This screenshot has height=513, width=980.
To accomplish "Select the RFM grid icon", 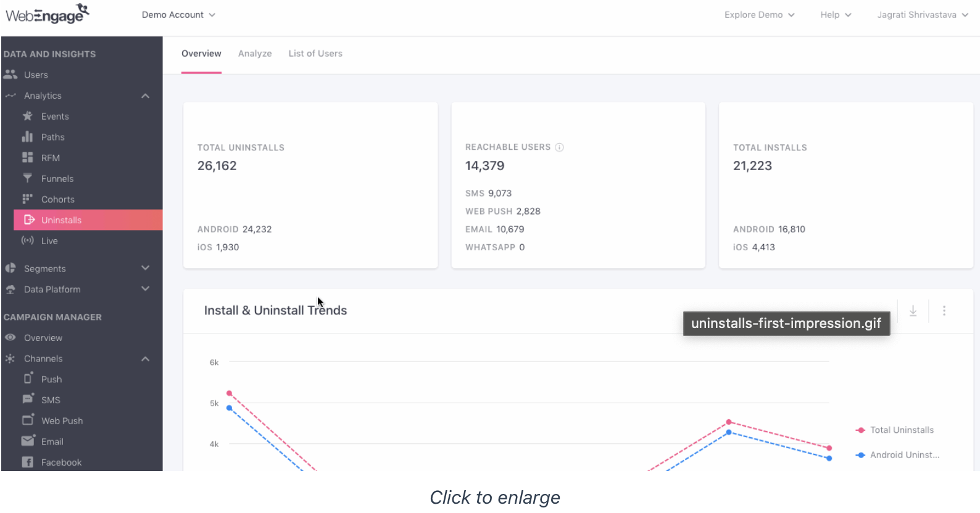I will [x=27, y=158].
